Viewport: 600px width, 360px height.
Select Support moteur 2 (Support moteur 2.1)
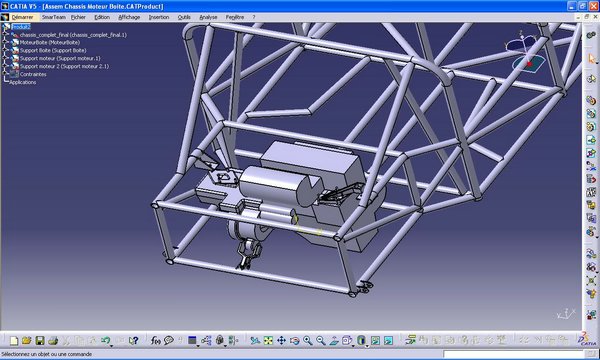click(x=64, y=66)
